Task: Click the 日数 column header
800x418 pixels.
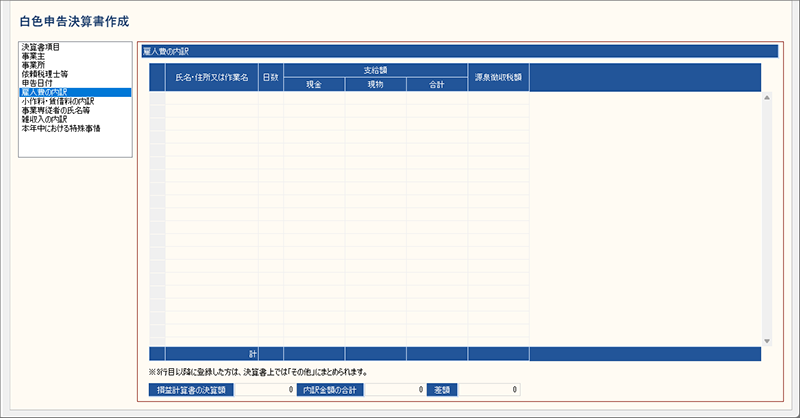Action: coord(270,77)
